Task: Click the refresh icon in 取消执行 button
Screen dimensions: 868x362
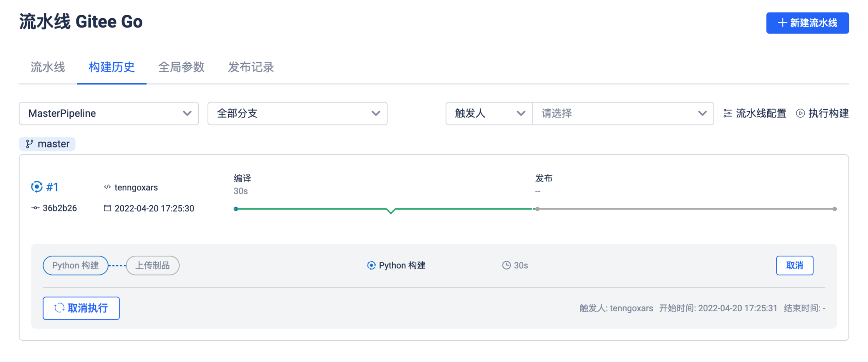Action: click(59, 308)
